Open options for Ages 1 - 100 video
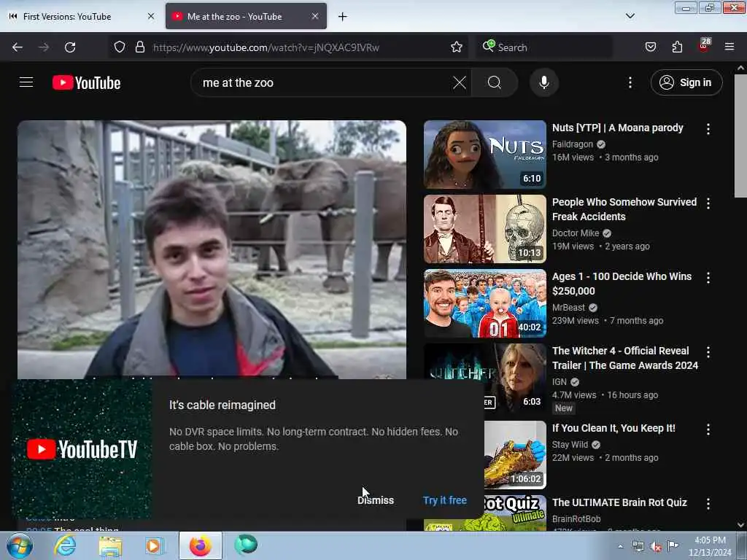The height and width of the screenshot is (560, 747). (x=708, y=278)
